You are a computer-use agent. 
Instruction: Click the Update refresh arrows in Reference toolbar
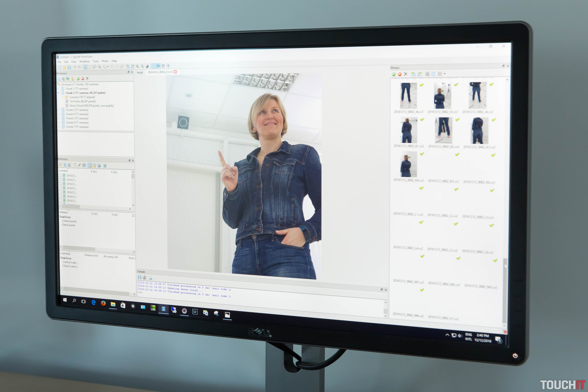point(84,165)
